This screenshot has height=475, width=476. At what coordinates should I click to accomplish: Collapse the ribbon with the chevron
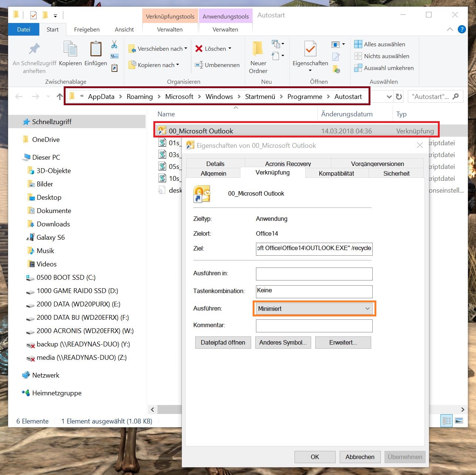pos(450,29)
